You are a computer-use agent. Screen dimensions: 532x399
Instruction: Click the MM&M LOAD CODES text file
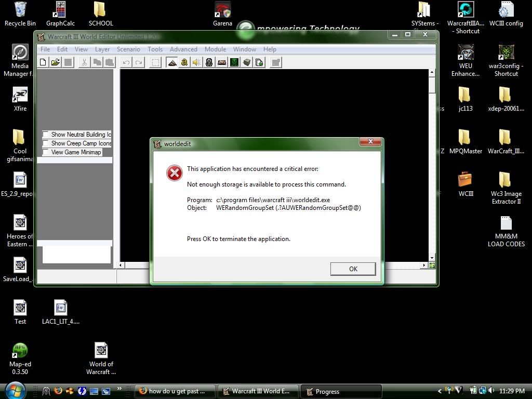(x=506, y=231)
